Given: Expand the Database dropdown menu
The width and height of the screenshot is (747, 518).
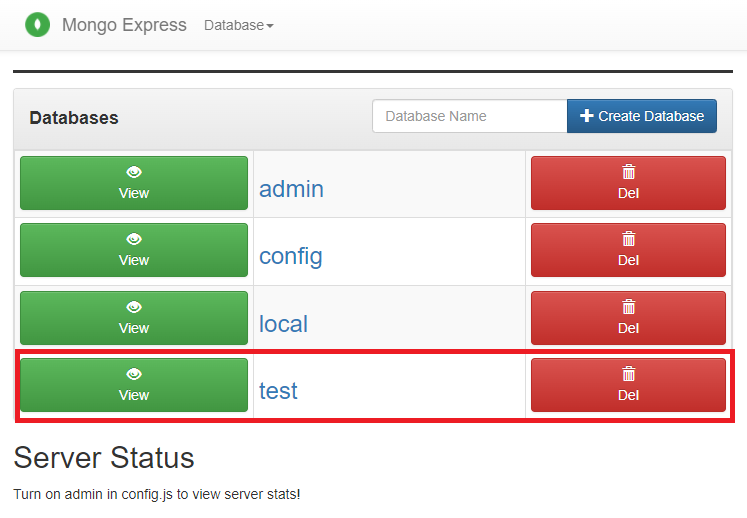Looking at the screenshot, I should click(238, 25).
